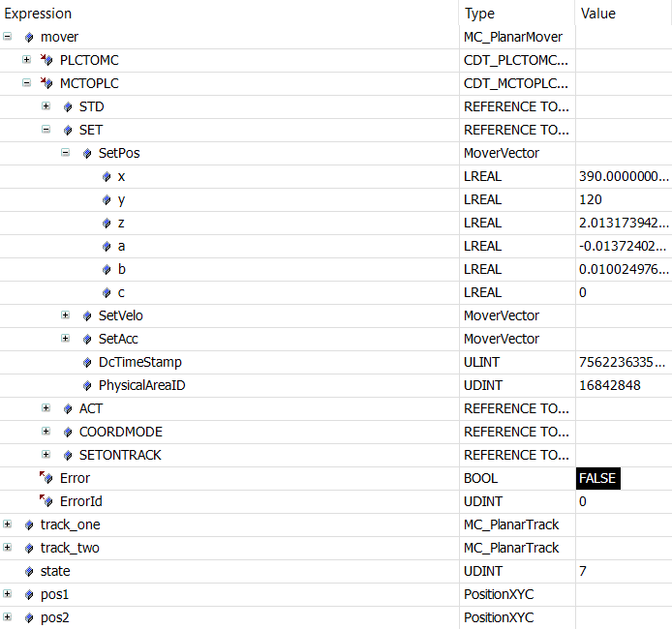Collapse the SetPos node

pos(65,153)
